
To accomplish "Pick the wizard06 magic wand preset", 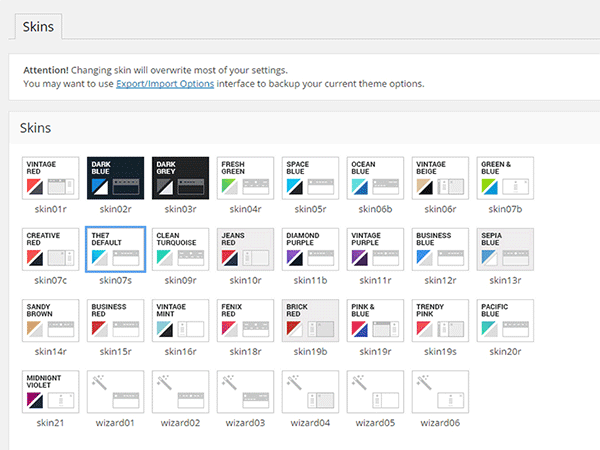I will coord(440,391).
